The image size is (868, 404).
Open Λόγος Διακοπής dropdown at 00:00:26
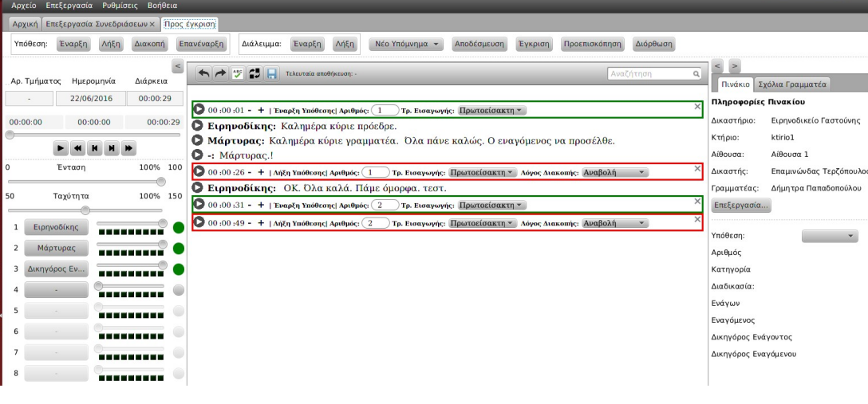click(x=615, y=172)
